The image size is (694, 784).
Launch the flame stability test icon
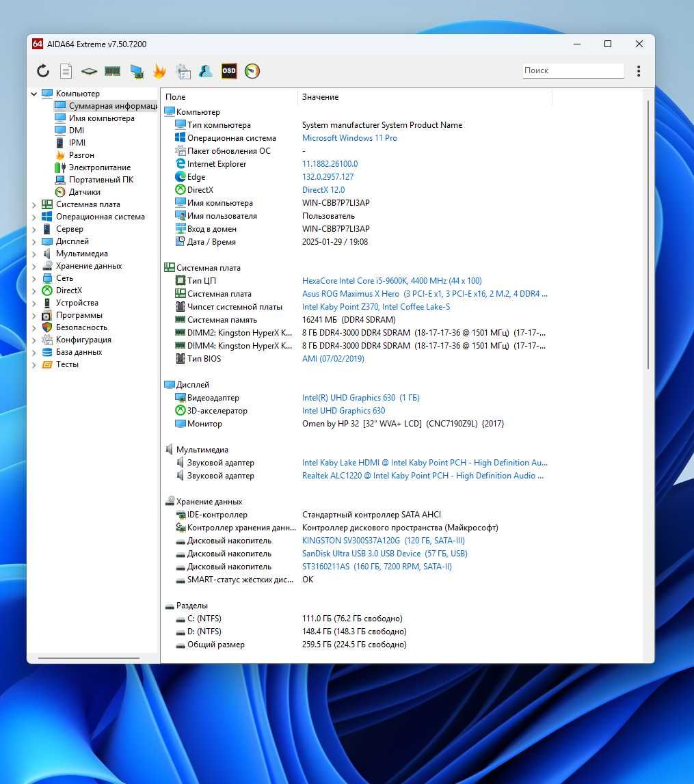click(x=159, y=71)
